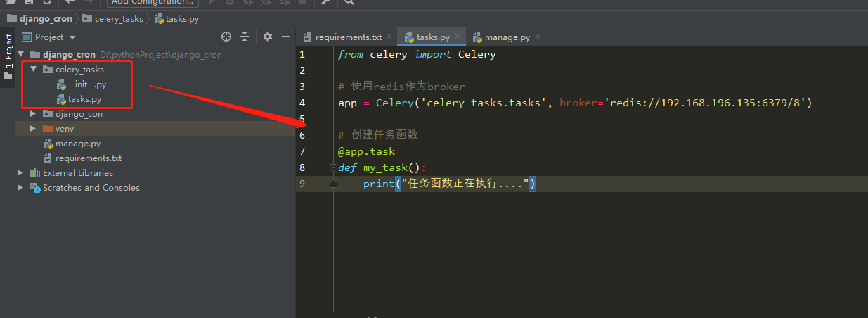Close the manage.py tab
868x318 pixels.
(x=537, y=37)
